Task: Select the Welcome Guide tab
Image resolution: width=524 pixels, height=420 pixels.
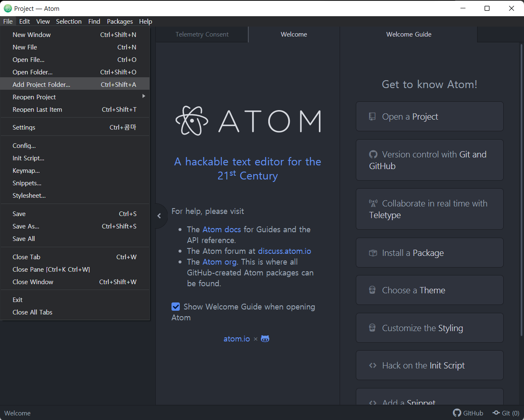Action: point(409,34)
